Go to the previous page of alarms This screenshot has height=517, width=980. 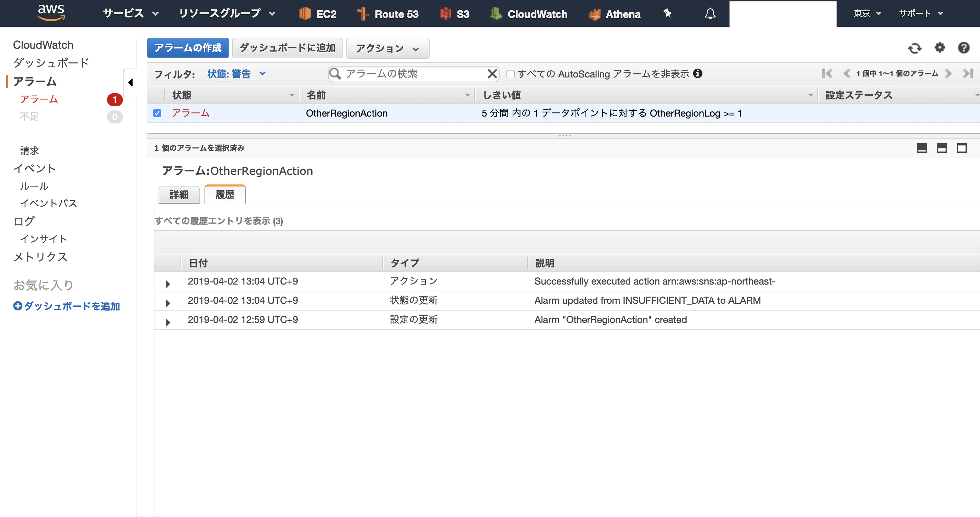click(847, 73)
